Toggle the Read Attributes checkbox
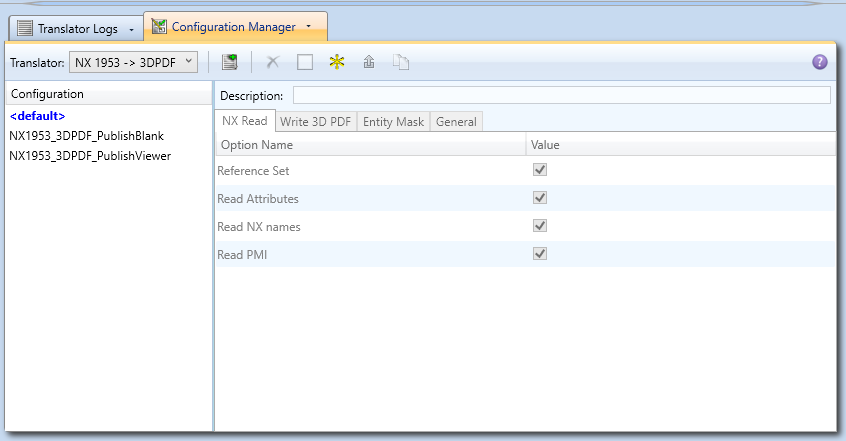846x441 pixels. pyautogui.click(x=540, y=198)
